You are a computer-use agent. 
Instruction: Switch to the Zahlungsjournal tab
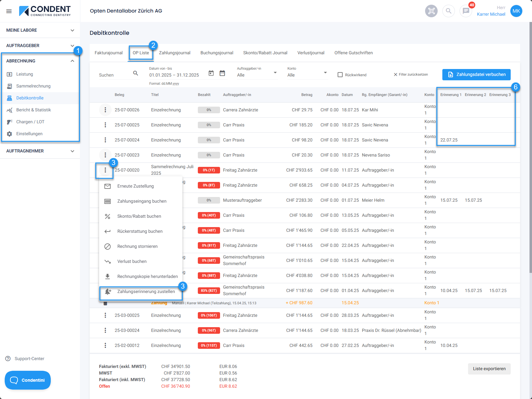pyautogui.click(x=175, y=53)
